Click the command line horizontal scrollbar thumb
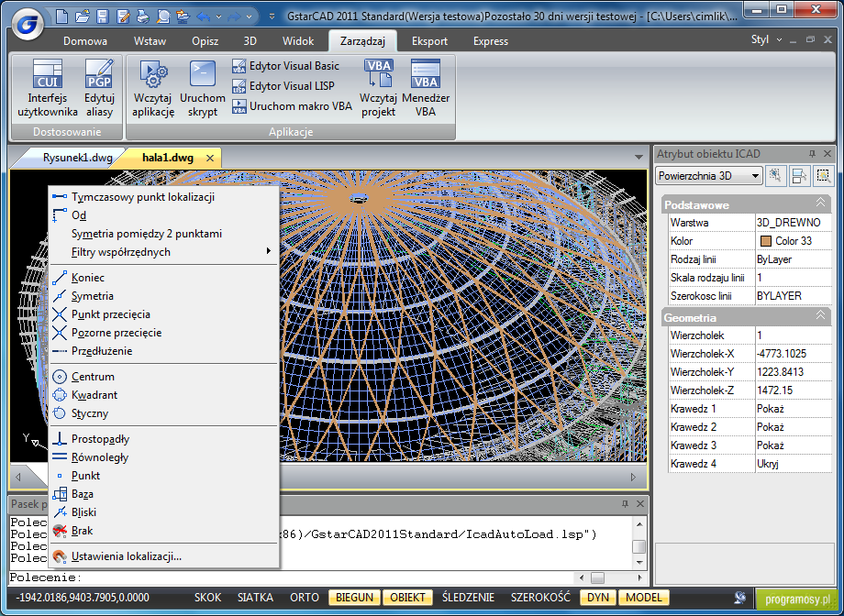 (x=597, y=577)
